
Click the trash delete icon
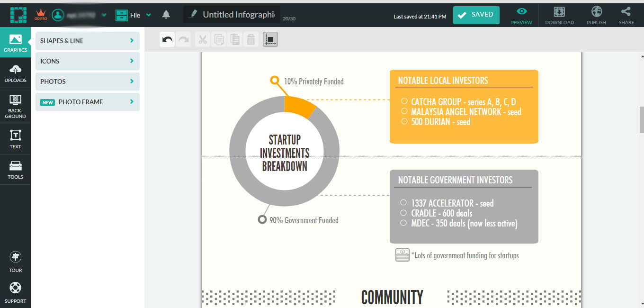pos(251,40)
